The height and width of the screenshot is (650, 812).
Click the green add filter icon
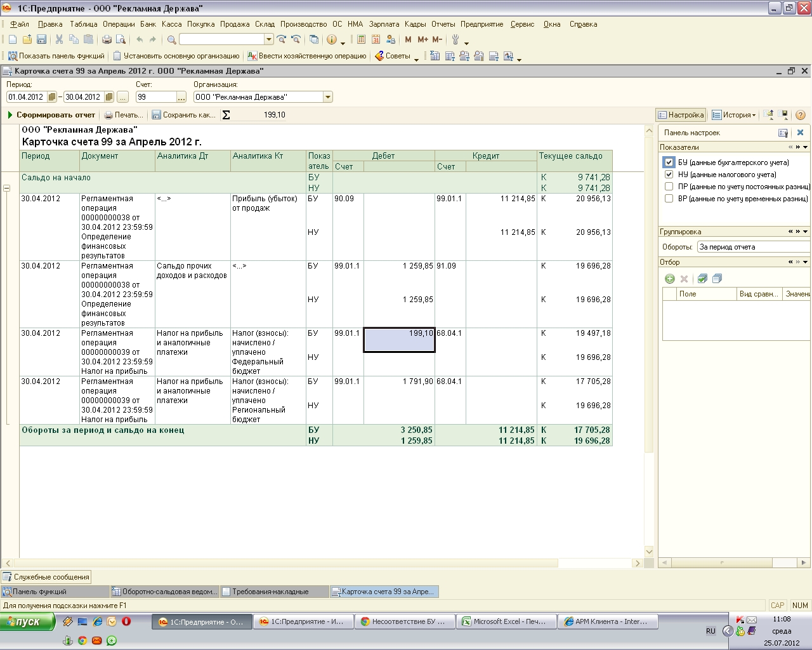pyautogui.click(x=669, y=279)
